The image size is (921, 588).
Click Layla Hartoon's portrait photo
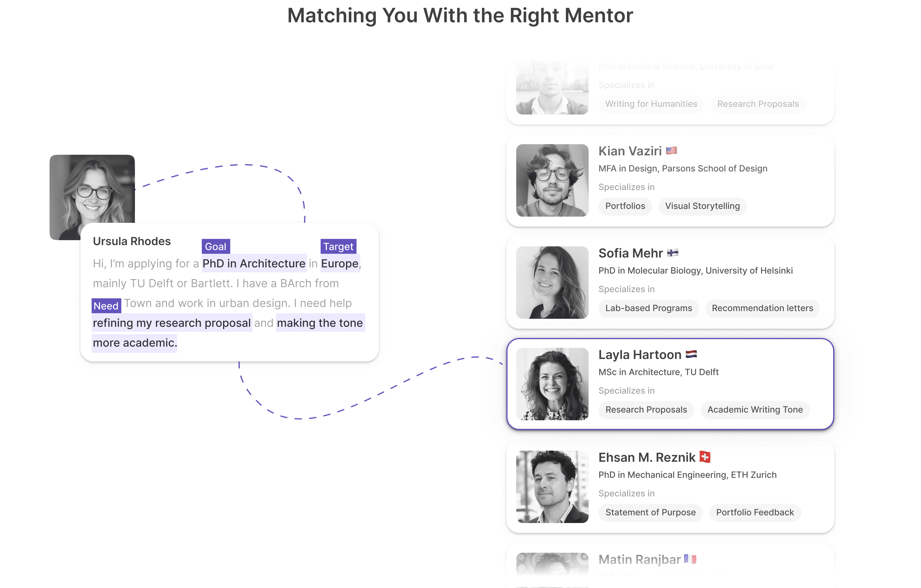coord(552,384)
